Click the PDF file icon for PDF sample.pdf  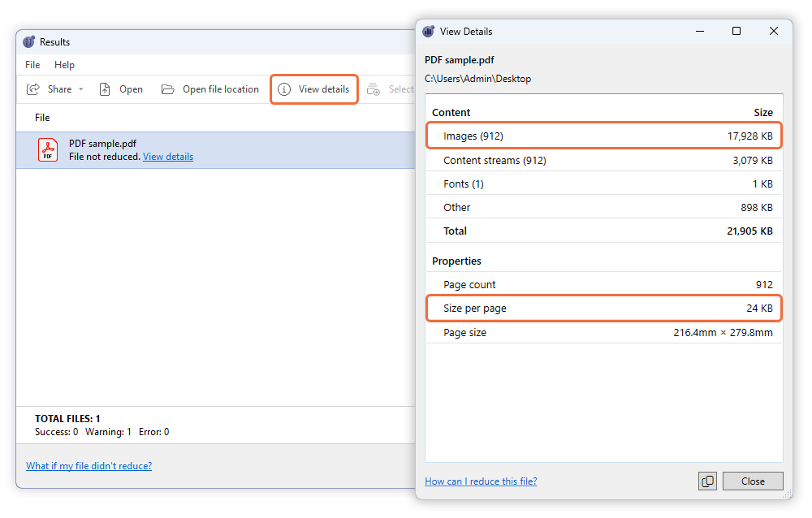(x=48, y=149)
